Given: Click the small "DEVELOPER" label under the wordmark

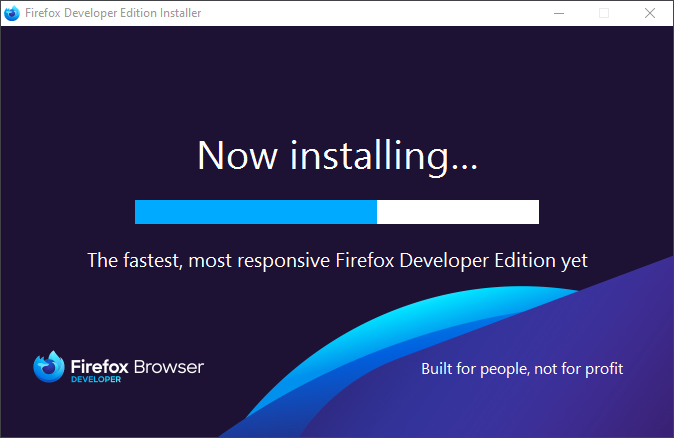Looking at the screenshot, I should pyautogui.click(x=96, y=381).
